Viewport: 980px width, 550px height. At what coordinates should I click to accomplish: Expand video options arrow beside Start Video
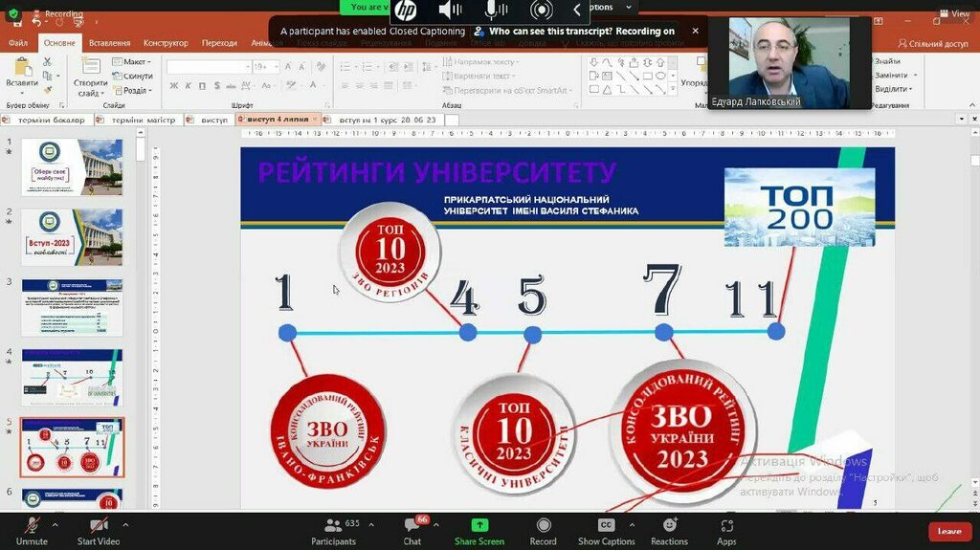[125, 524]
